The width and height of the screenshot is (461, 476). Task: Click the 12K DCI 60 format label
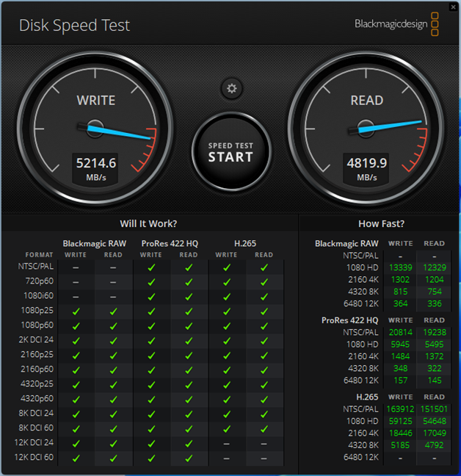[34, 457]
